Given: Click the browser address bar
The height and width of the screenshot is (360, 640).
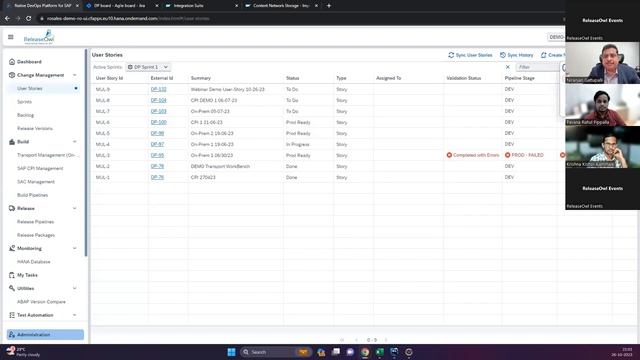Looking at the screenshot, I should (300, 18).
